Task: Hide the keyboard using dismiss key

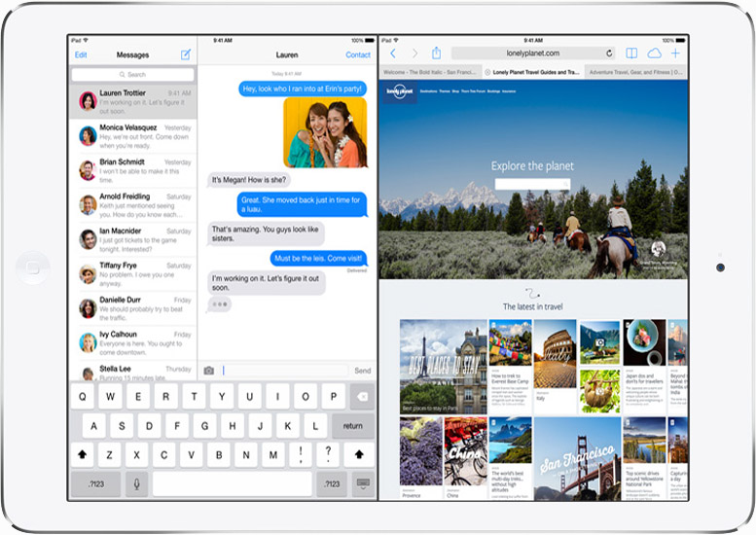Action: (x=362, y=483)
